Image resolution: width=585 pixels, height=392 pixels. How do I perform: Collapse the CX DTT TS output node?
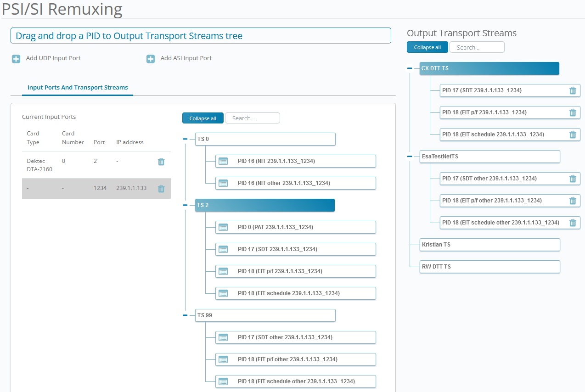click(410, 68)
